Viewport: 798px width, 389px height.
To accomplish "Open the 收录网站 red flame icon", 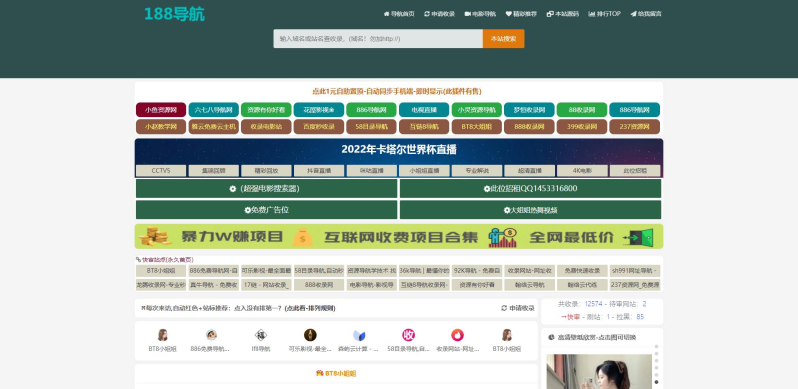I will click(x=458, y=335).
